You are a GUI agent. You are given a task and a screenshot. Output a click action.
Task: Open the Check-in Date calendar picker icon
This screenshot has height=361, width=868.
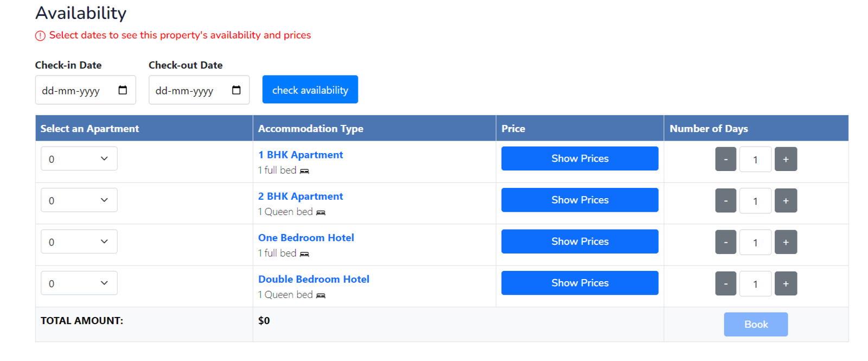(x=123, y=90)
